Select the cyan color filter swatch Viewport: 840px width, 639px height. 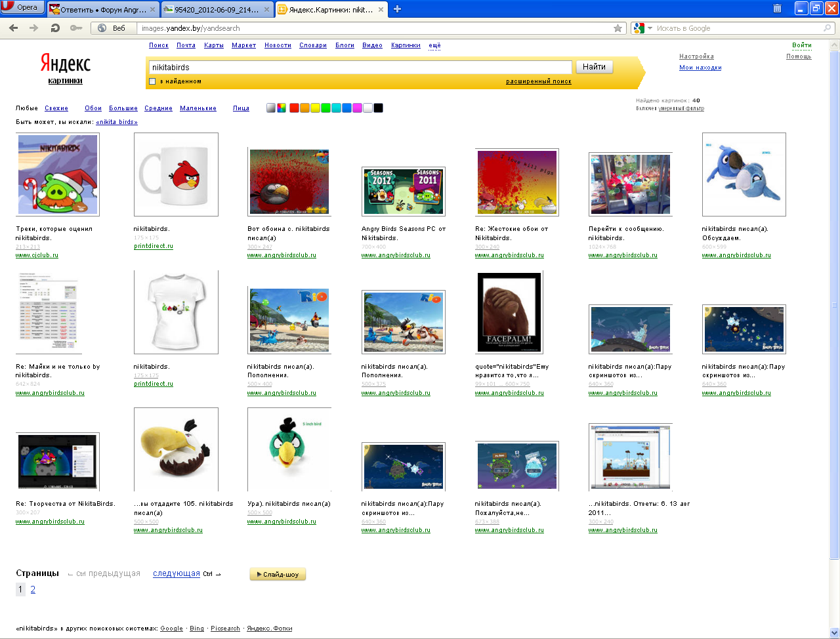[x=336, y=108]
